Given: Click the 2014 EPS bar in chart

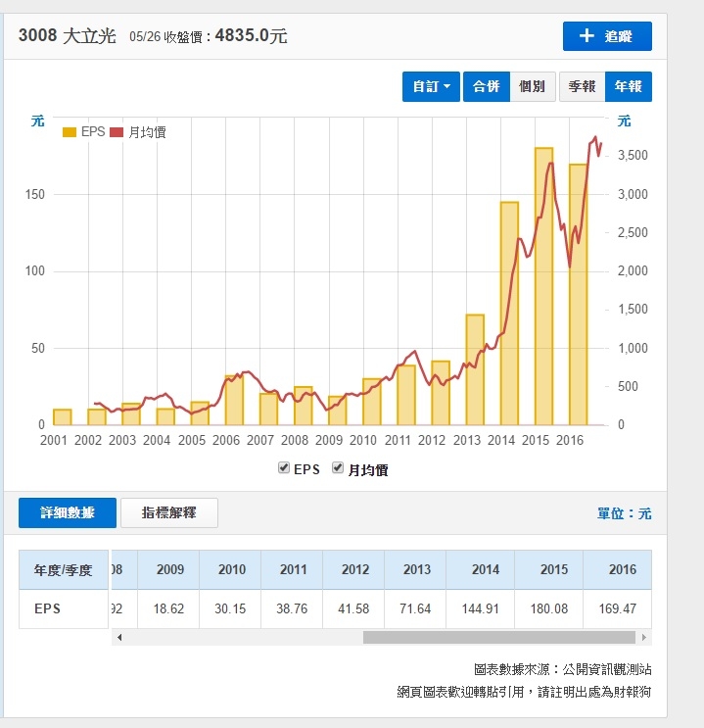Looking at the screenshot, I should [509, 314].
